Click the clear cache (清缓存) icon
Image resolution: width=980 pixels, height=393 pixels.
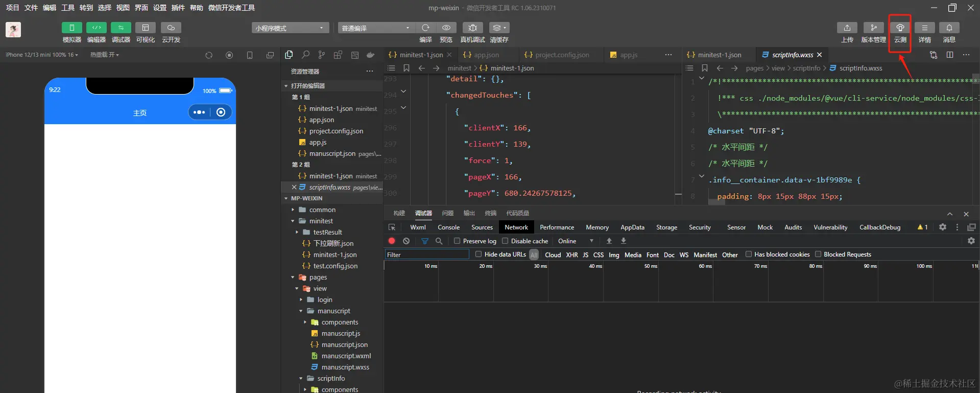coord(499,28)
